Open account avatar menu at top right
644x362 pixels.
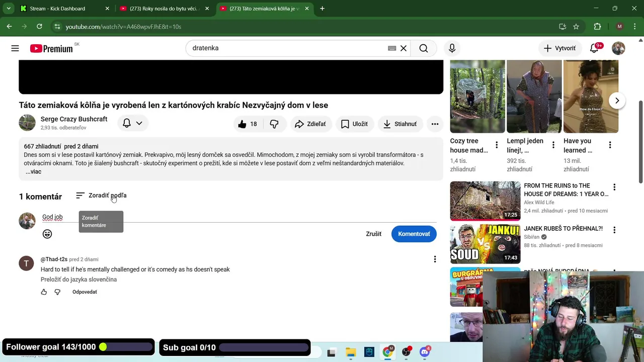pyautogui.click(x=618, y=48)
